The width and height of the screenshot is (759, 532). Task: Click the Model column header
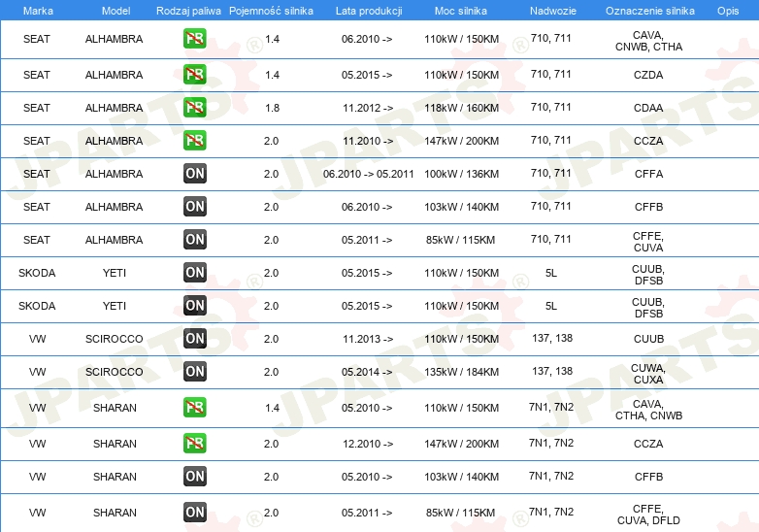[115, 11]
